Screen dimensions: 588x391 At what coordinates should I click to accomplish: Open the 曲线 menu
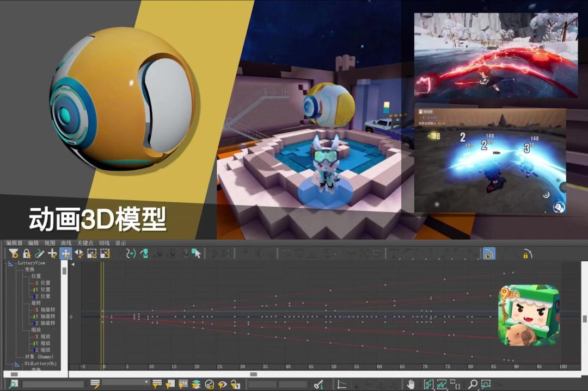(x=66, y=243)
